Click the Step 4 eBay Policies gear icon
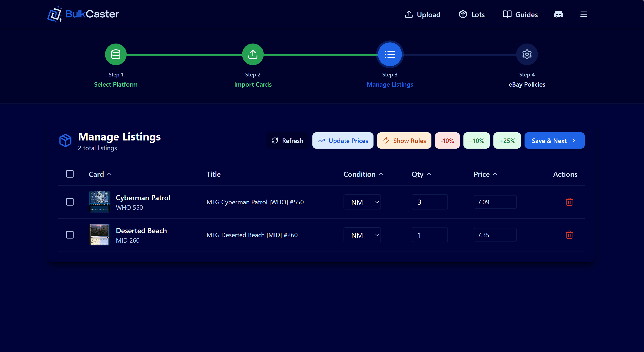The height and width of the screenshot is (352, 644). tap(527, 54)
